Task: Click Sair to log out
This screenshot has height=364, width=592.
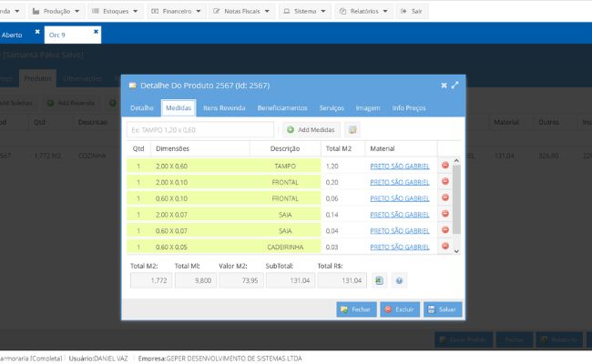Action: point(412,11)
